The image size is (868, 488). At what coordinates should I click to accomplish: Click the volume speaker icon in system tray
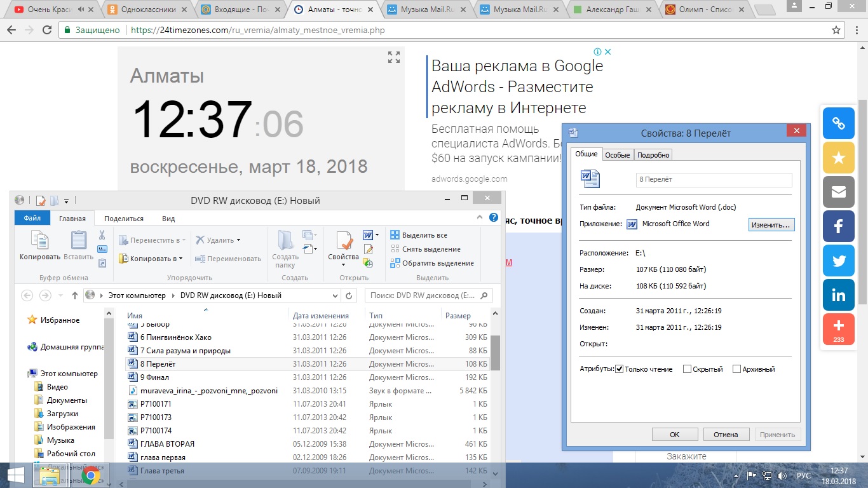782,475
